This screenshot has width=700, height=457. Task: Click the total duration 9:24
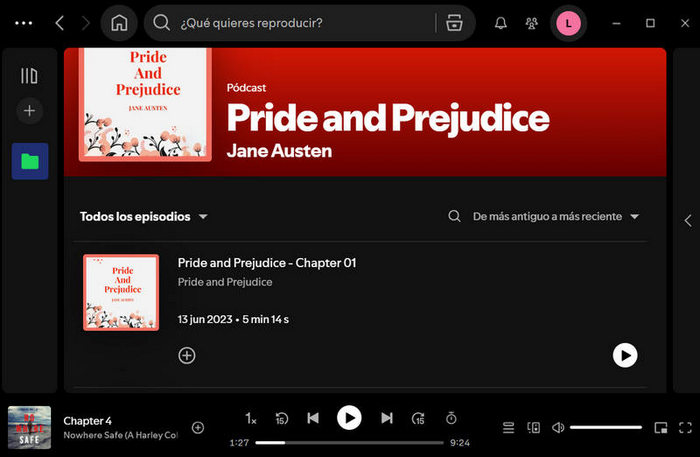460,443
